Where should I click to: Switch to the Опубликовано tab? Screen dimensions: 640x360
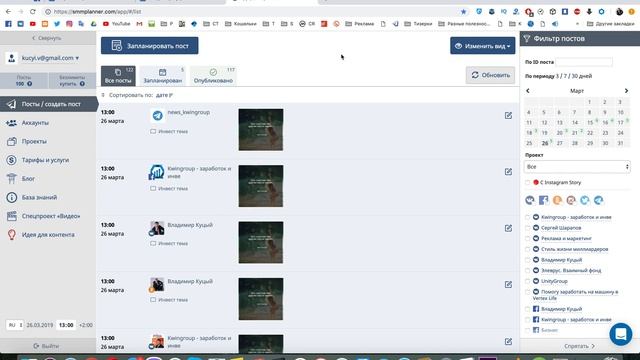point(213,76)
